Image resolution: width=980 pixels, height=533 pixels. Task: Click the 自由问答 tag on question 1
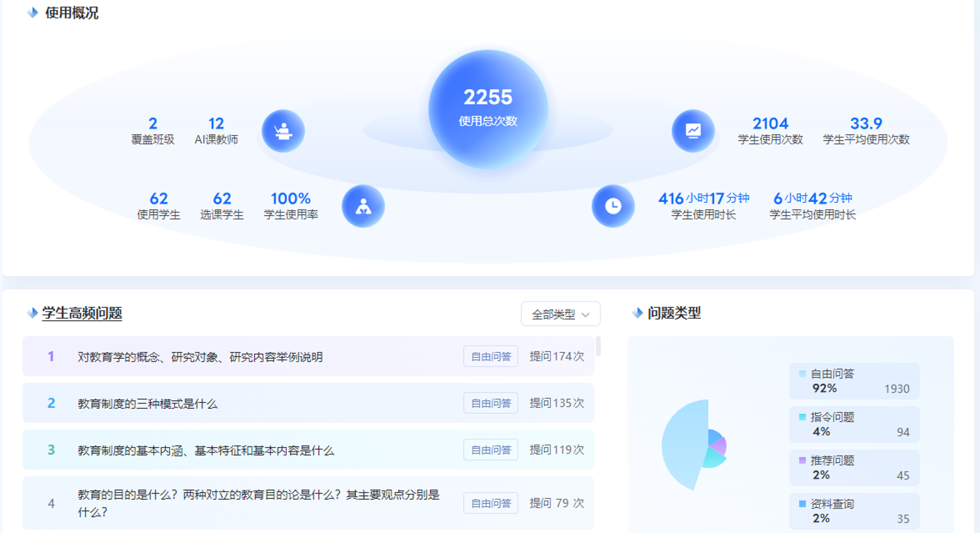(490, 356)
